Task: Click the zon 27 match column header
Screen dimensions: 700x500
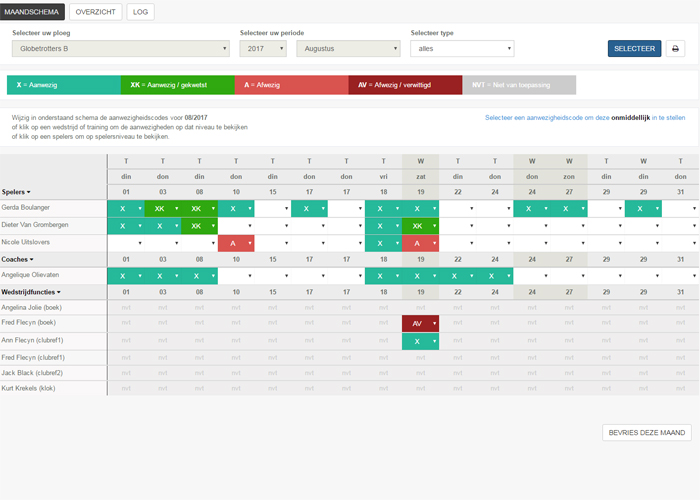Action: 569,177
